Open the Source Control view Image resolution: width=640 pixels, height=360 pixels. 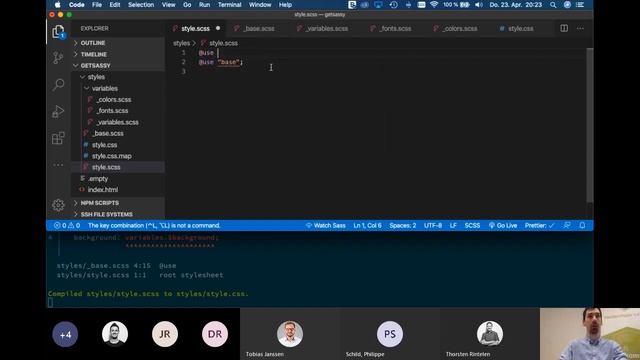click(58, 58)
